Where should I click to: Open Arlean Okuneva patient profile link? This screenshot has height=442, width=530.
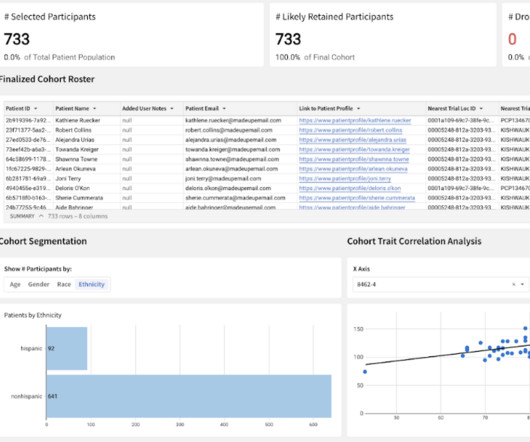(353, 169)
